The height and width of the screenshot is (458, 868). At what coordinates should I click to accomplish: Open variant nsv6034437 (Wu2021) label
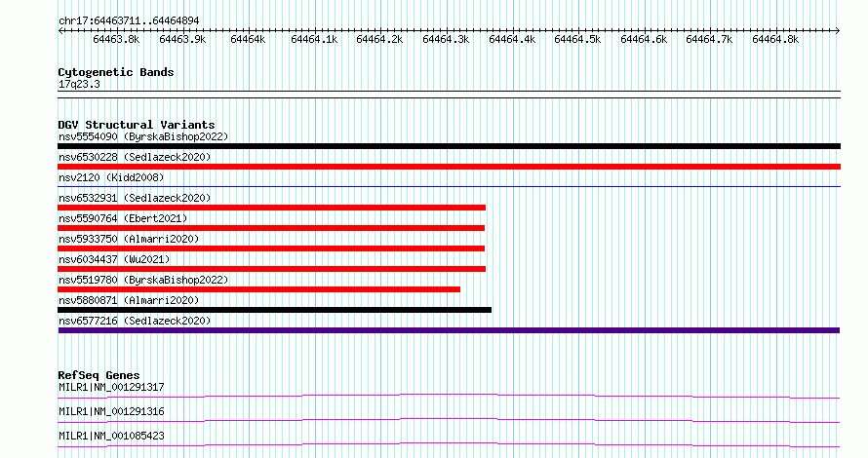pyautogui.click(x=114, y=259)
